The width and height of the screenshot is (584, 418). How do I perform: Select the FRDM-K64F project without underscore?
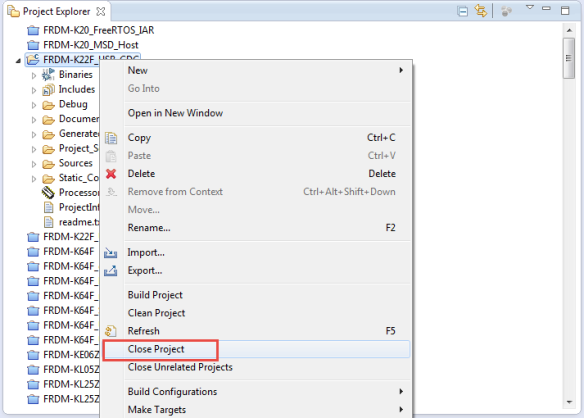pyautogui.click(x=69, y=251)
